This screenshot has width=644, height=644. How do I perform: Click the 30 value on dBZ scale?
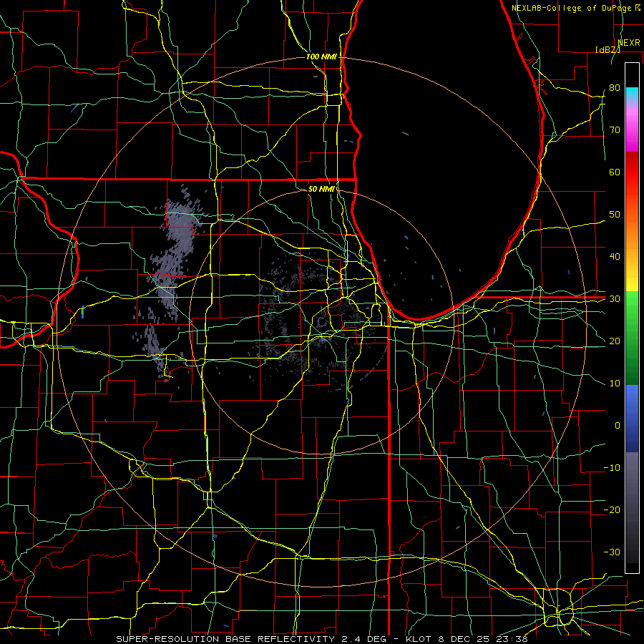click(x=615, y=298)
